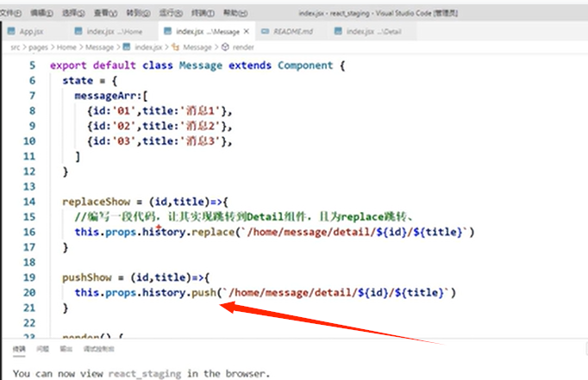Click line number 14 in the gutter
The height and width of the screenshot is (380, 588).
click(29, 202)
